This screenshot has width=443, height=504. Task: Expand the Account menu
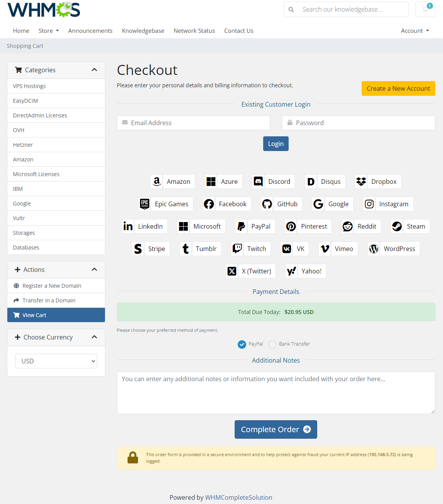[x=414, y=31]
